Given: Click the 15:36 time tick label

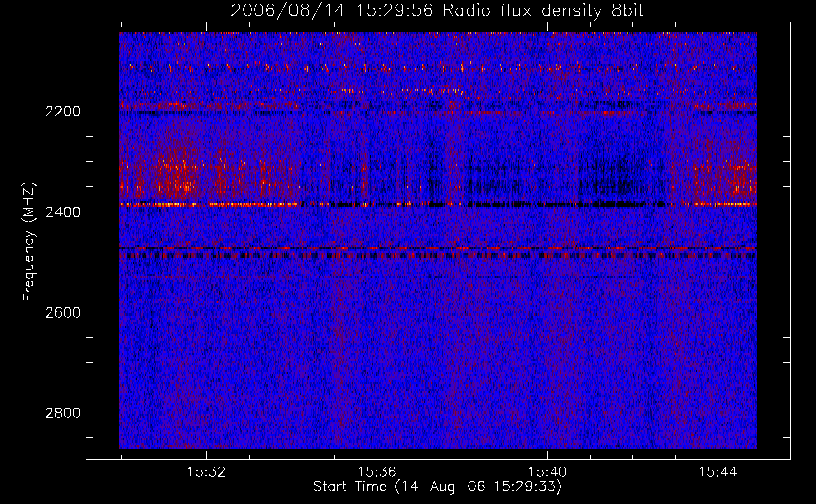Looking at the screenshot, I should coord(377,472).
